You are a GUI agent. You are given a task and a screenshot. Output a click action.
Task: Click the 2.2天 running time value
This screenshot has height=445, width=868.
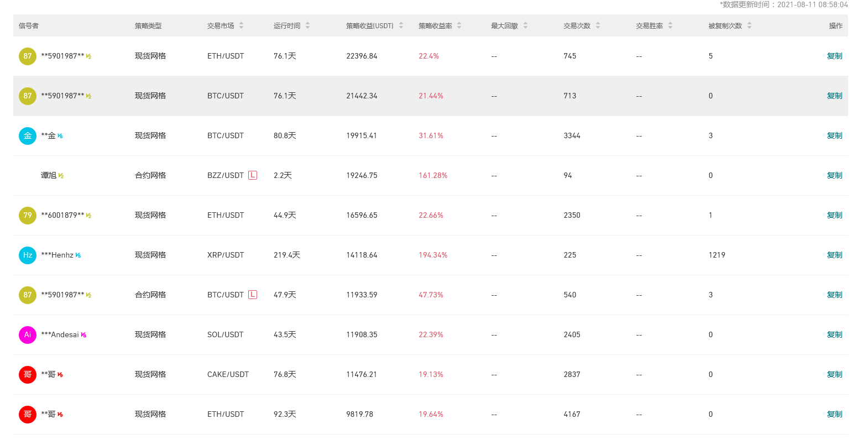tap(283, 176)
